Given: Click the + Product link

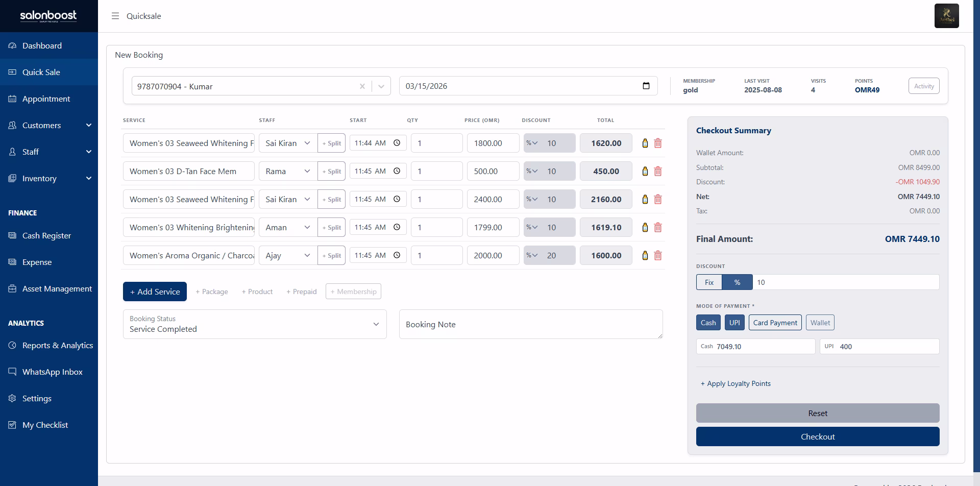Looking at the screenshot, I should [257, 291].
